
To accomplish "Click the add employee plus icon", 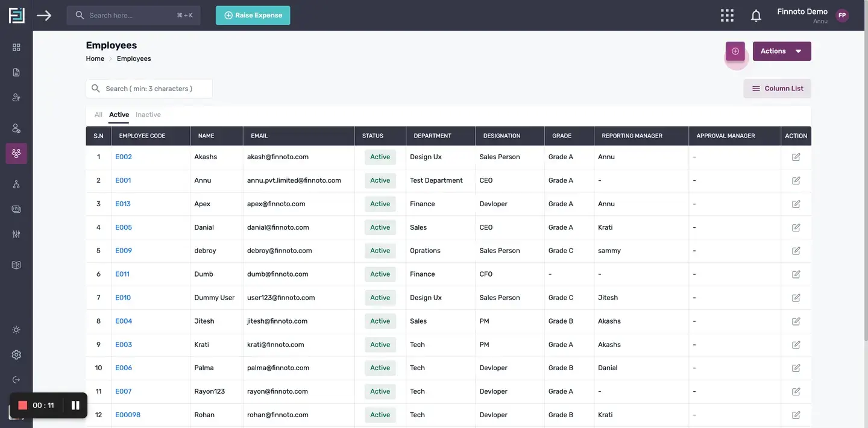I will 735,51.
